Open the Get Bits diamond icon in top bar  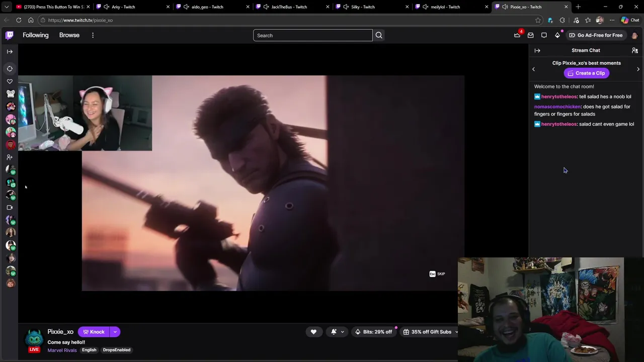[557, 35]
